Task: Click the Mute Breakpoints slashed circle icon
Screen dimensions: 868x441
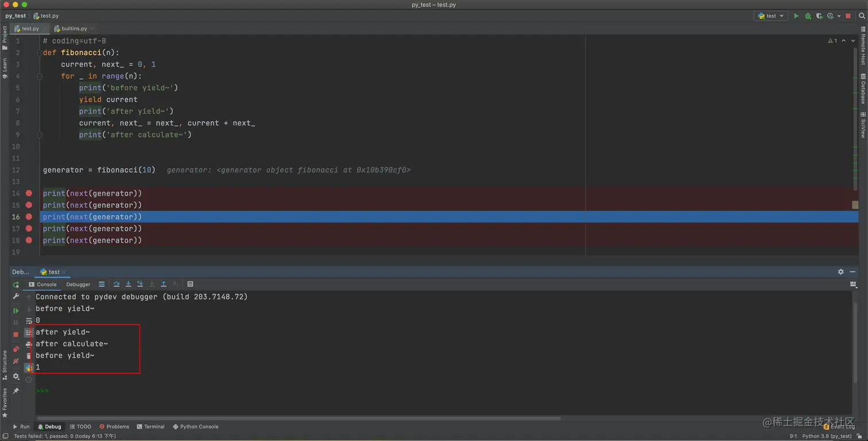Action: (16, 361)
